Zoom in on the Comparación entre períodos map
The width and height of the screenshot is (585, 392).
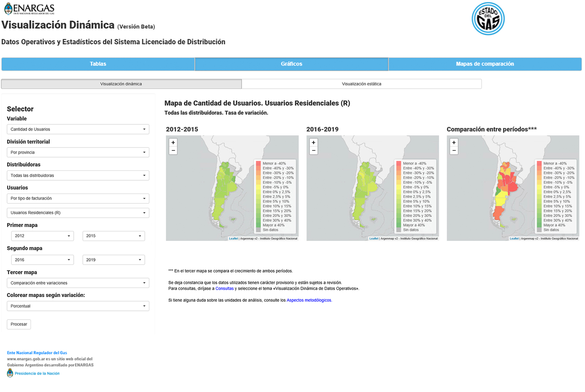454,142
